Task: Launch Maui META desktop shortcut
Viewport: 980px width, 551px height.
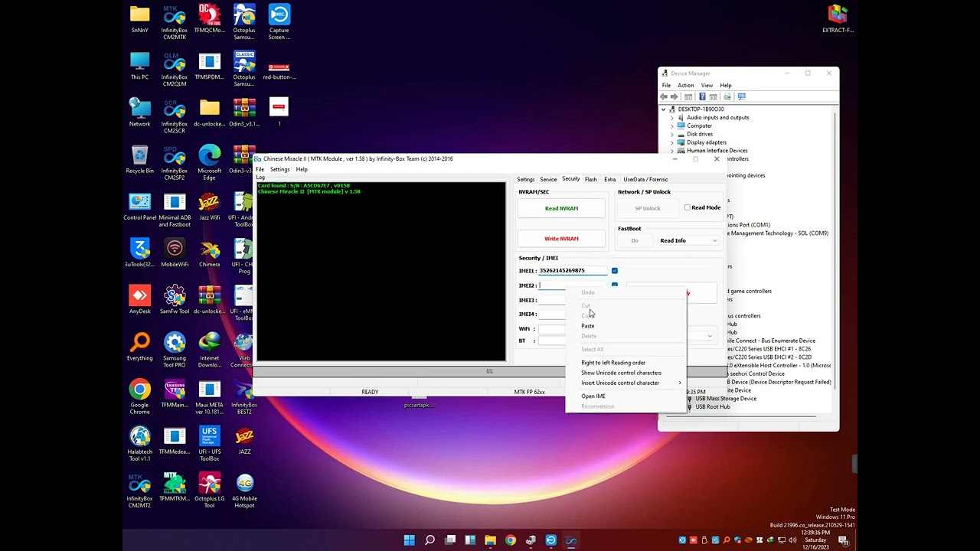Action: pos(209,396)
